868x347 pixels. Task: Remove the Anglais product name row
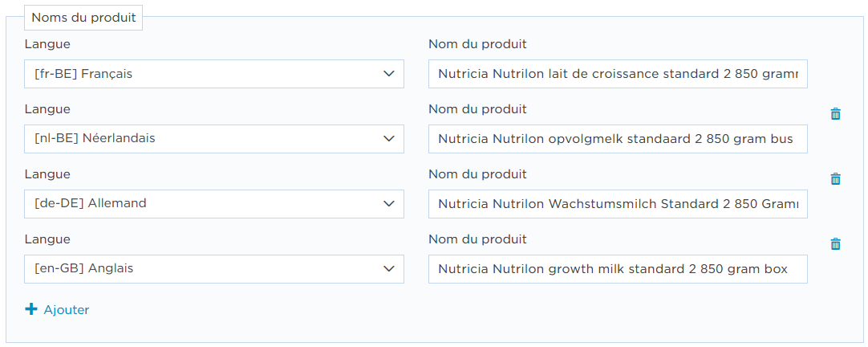pos(835,243)
